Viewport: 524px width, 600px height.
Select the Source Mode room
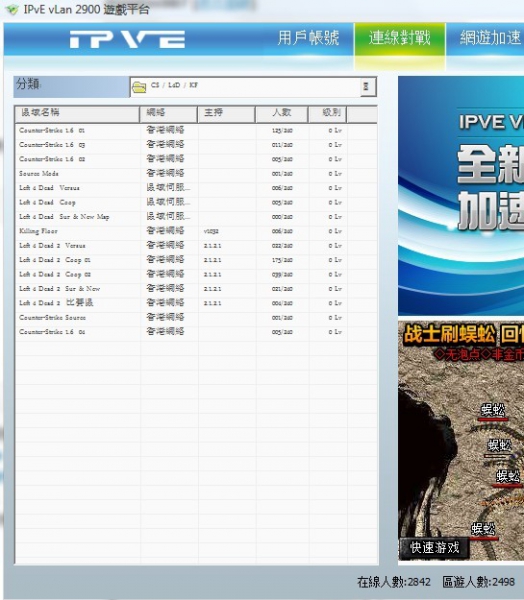[x=196, y=174]
